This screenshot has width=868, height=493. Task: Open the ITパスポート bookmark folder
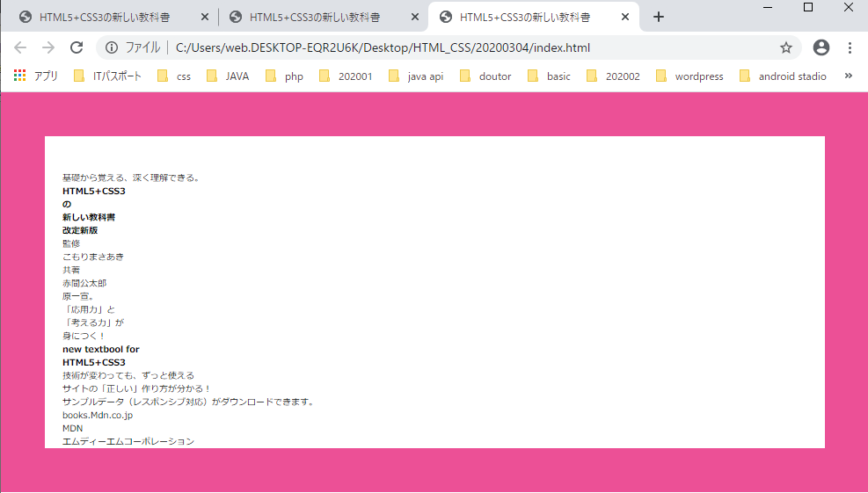pos(107,76)
